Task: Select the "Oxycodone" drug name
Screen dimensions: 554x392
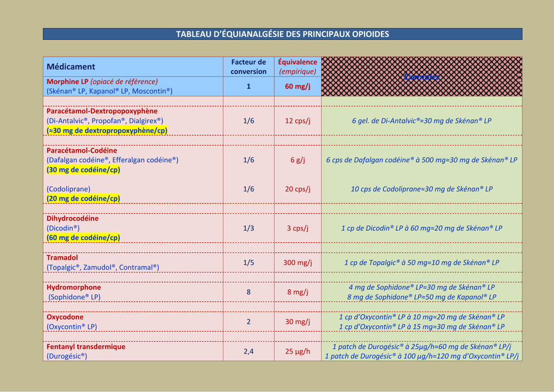Action: point(65,317)
